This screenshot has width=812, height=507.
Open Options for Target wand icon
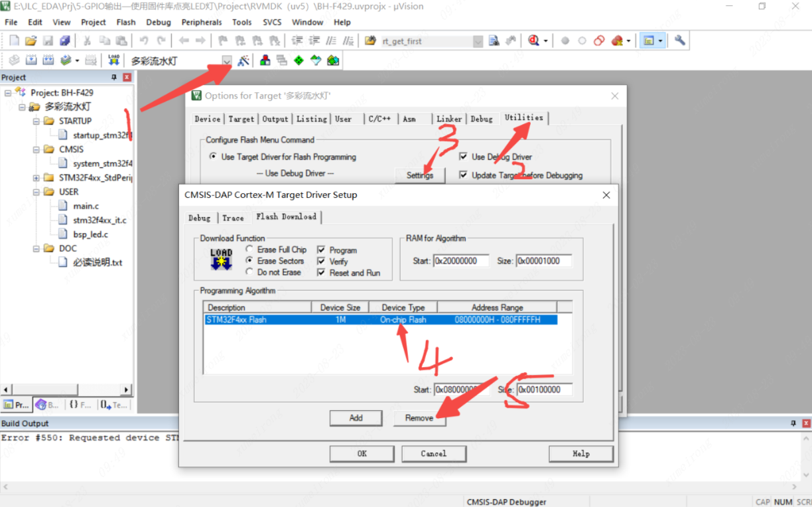tap(243, 60)
